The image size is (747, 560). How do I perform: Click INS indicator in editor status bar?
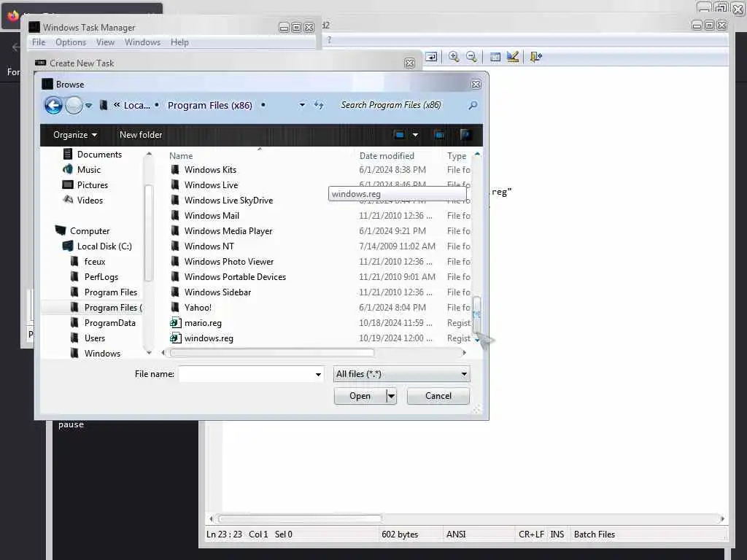pyautogui.click(x=557, y=534)
